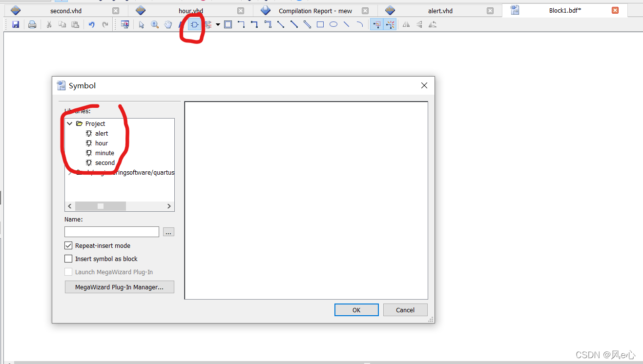This screenshot has height=364, width=643.
Task: Click the Redo arrow icon
Action: pos(105,24)
